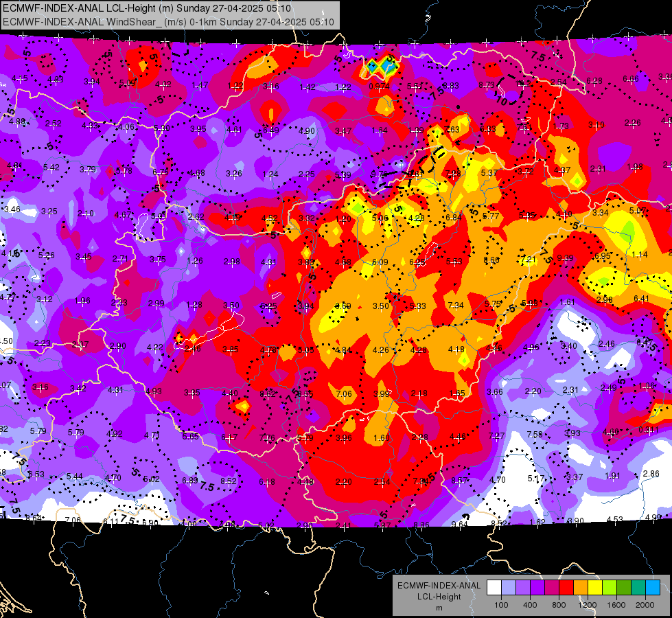The image size is (672, 618).
Task: Click the legend value label 1600
Action: point(616,605)
